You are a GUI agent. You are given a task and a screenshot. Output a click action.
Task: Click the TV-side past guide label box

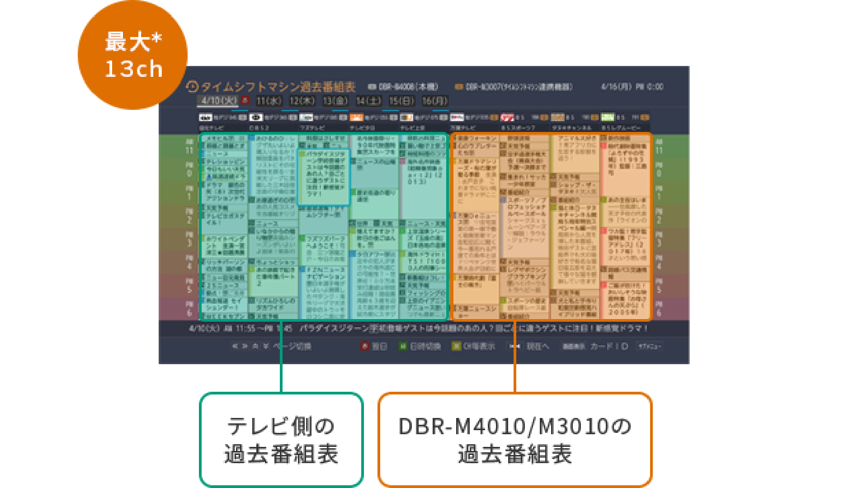(x=281, y=440)
